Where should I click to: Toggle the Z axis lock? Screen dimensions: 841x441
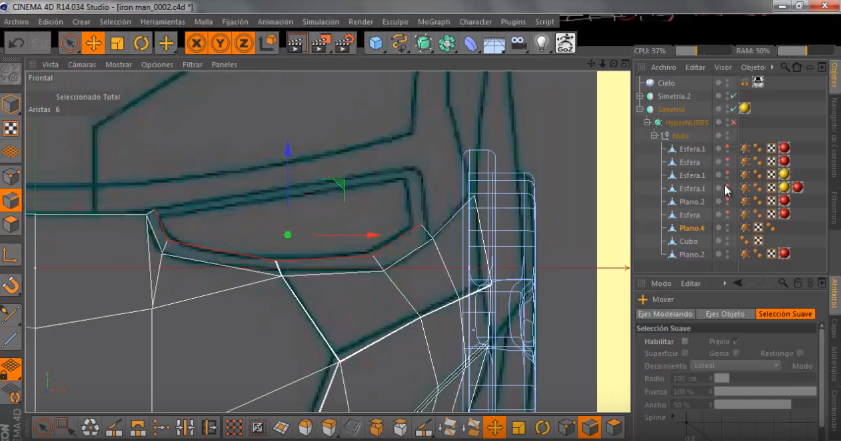tap(244, 43)
